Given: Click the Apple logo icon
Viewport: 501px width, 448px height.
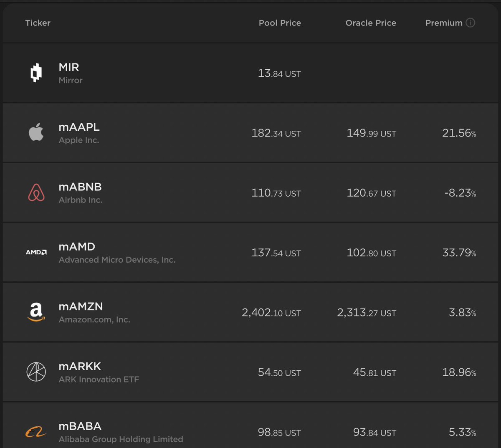Looking at the screenshot, I should click(36, 132).
